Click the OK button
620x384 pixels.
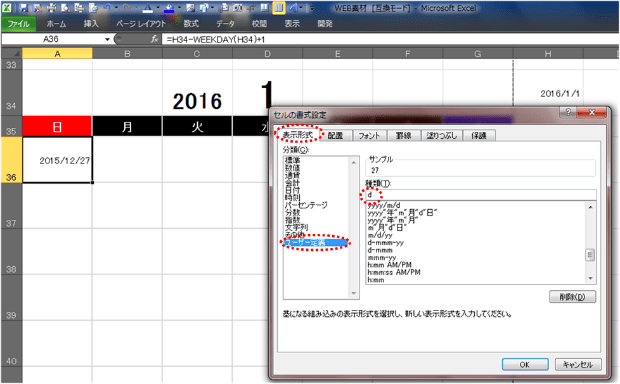tap(525, 364)
